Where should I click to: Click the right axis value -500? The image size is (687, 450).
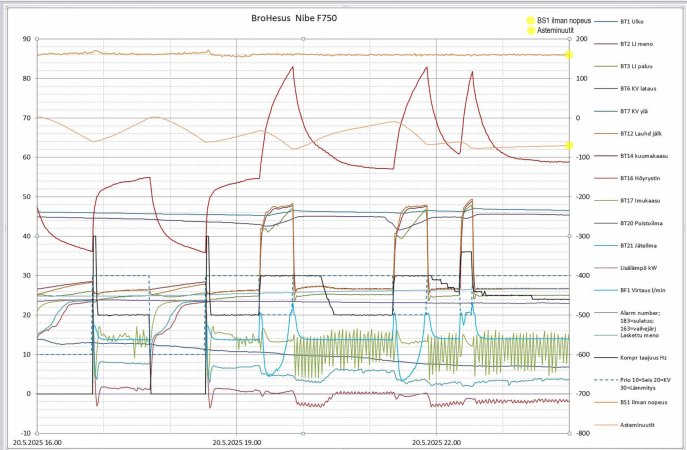click(582, 315)
